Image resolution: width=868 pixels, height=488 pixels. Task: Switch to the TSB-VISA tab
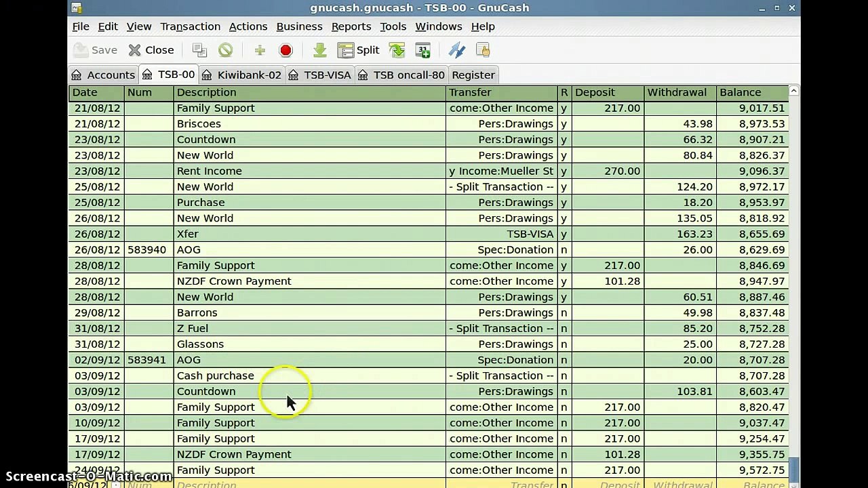point(319,75)
